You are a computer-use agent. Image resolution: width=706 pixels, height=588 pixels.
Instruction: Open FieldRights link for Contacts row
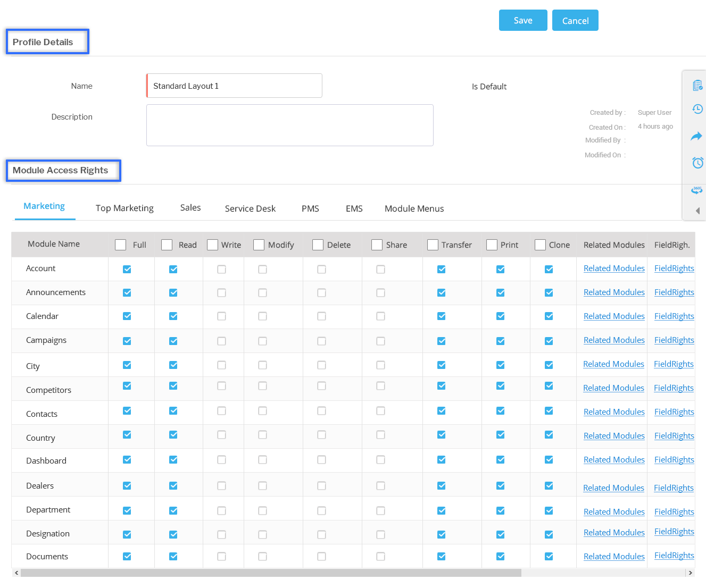(x=674, y=412)
